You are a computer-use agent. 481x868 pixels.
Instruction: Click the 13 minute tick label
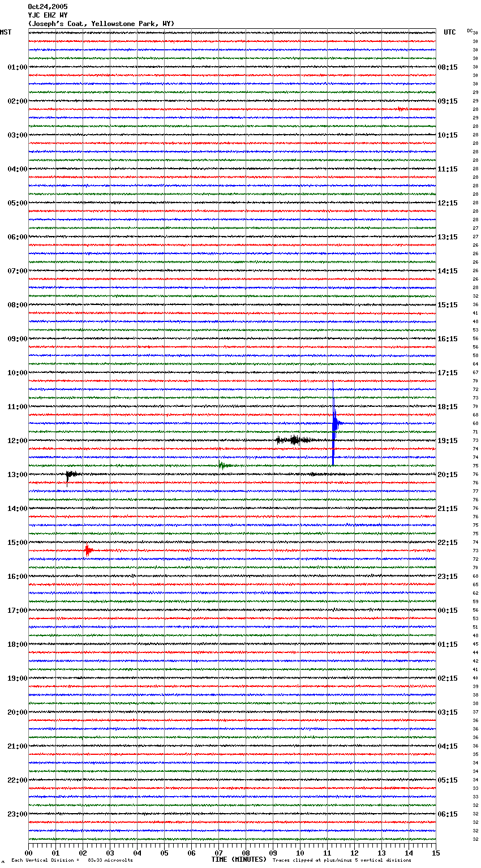pos(381,853)
